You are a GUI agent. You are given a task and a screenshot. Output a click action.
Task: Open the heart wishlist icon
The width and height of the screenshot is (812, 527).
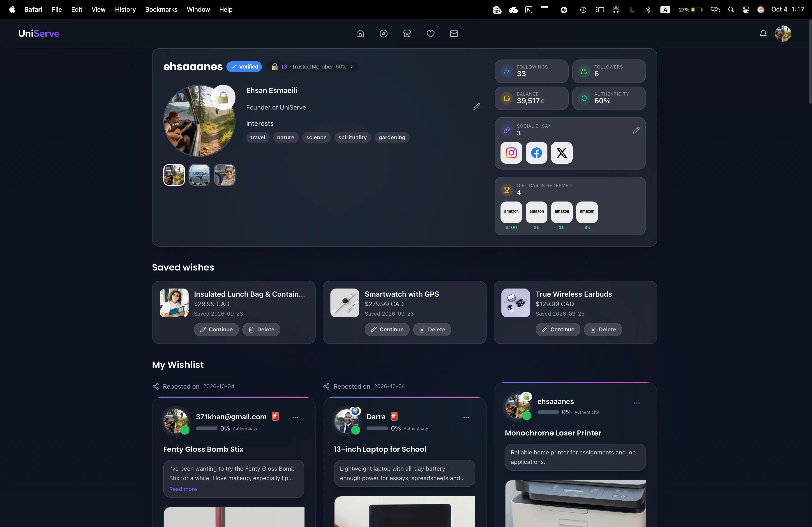click(x=431, y=33)
